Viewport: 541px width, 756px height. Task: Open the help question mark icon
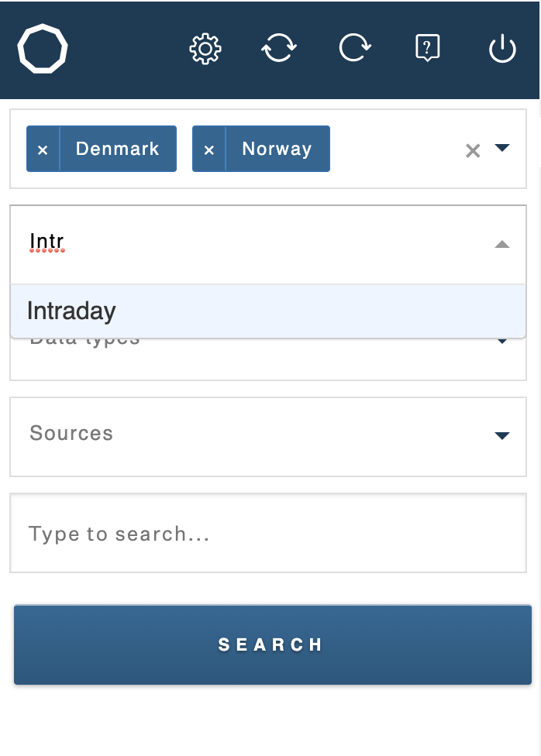[x=428, y=48]
